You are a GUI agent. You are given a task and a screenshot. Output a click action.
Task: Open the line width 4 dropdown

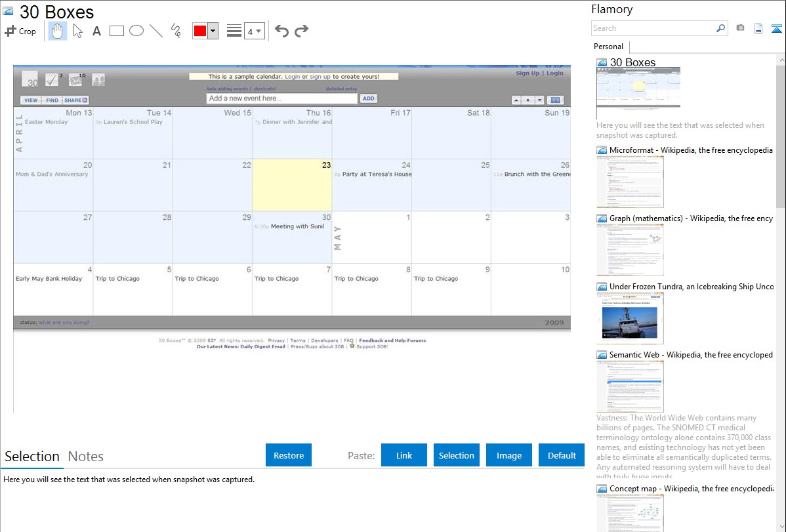[255, 31]
